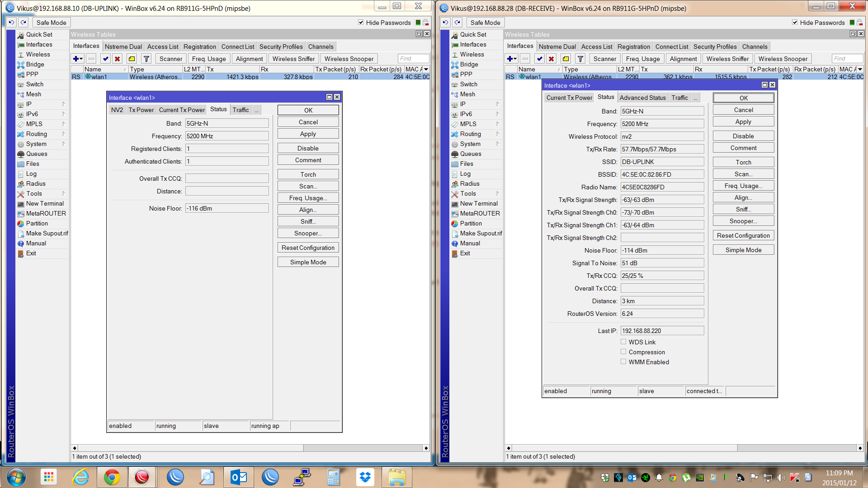Click the redo arrow icon in right WinBox
The width and height of the screenshot is (868, 488).
458,22
